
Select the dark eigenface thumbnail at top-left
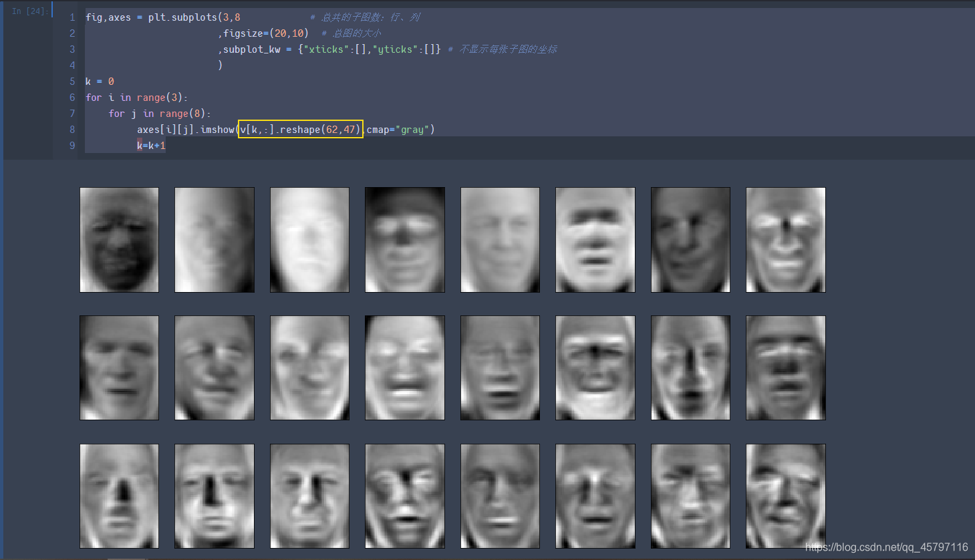[119, 239]
